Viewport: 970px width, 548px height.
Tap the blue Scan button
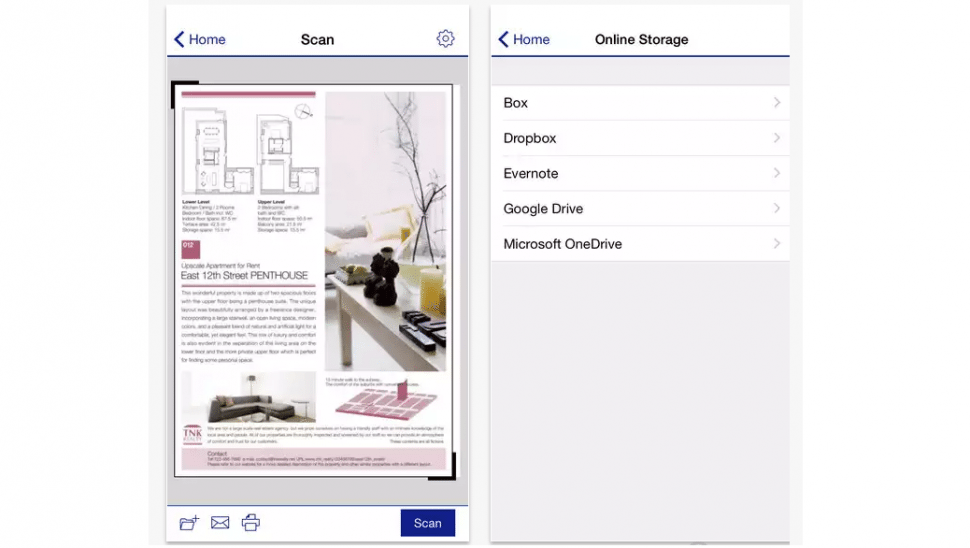[x=427, y=523]
